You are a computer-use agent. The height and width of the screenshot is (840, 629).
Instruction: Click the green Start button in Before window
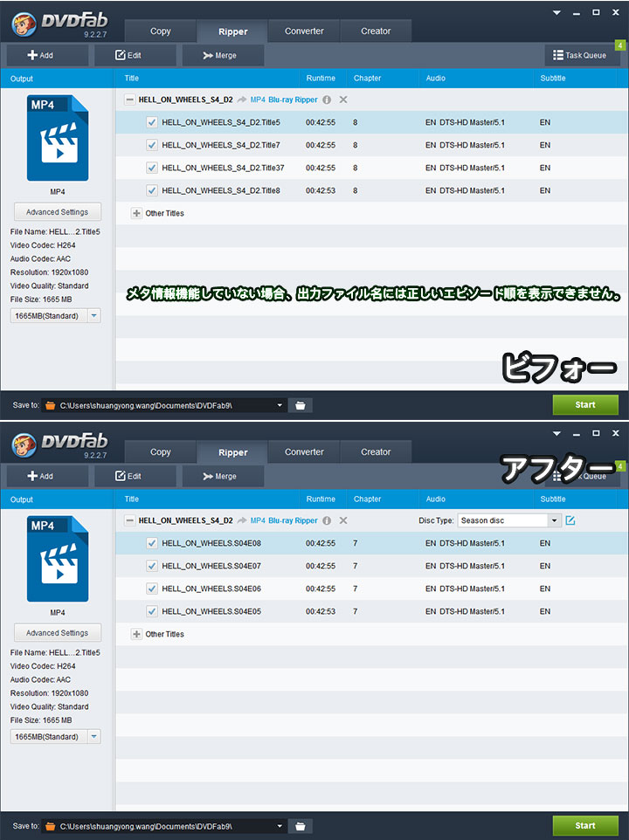tap(585, 405)
